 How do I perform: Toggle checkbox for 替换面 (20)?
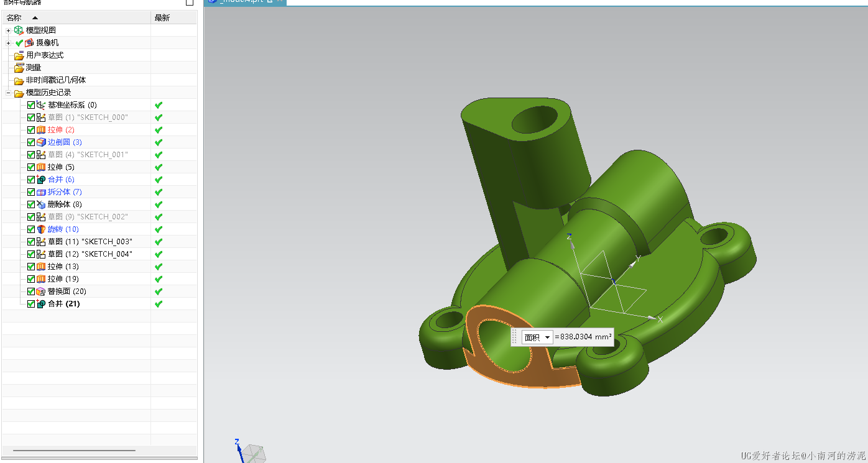31,291
